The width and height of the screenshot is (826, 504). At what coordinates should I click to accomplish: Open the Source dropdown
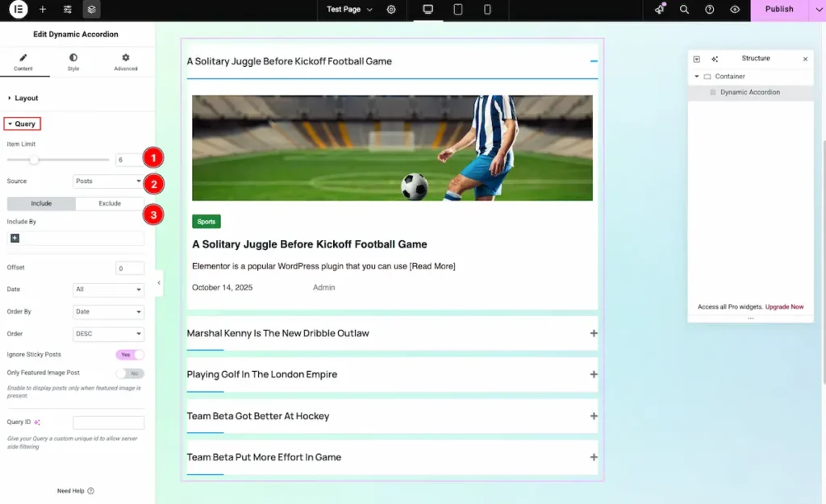[x=108, y=181]
